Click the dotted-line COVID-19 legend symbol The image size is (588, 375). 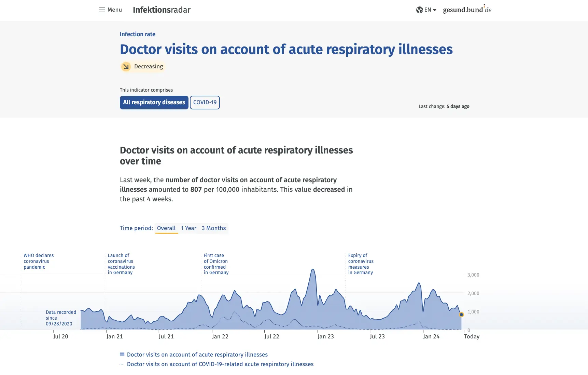[122, 364]
